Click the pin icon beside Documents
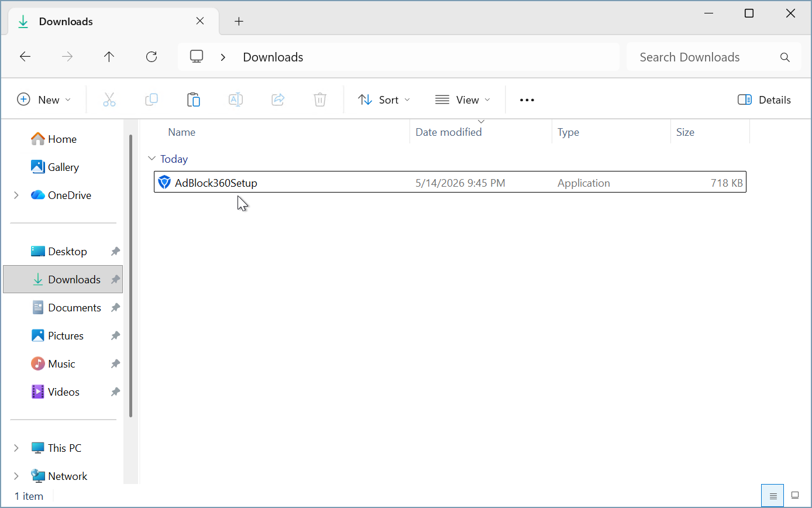The image size is (812, 508). click(115, 308)
